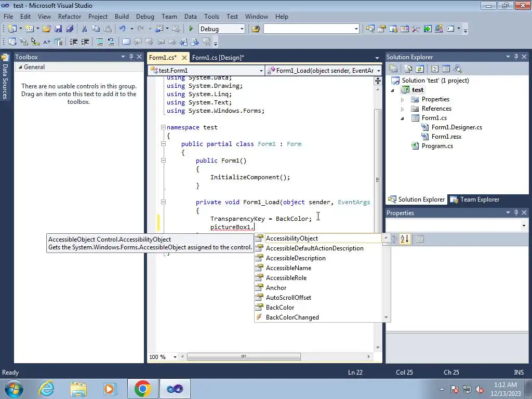
Task: Open the test.Form1 class dropdown
Action: pyautogui.click(x=261, y=71)
